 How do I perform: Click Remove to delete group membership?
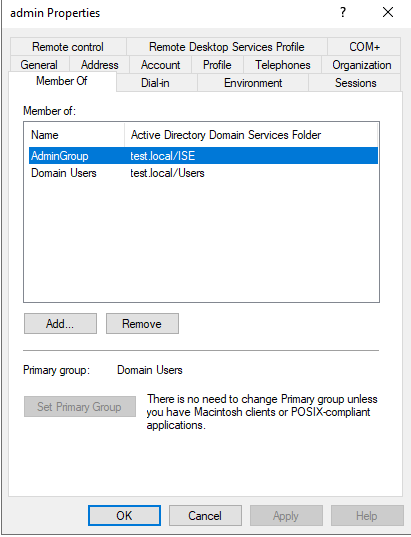(x=142, y=324)
